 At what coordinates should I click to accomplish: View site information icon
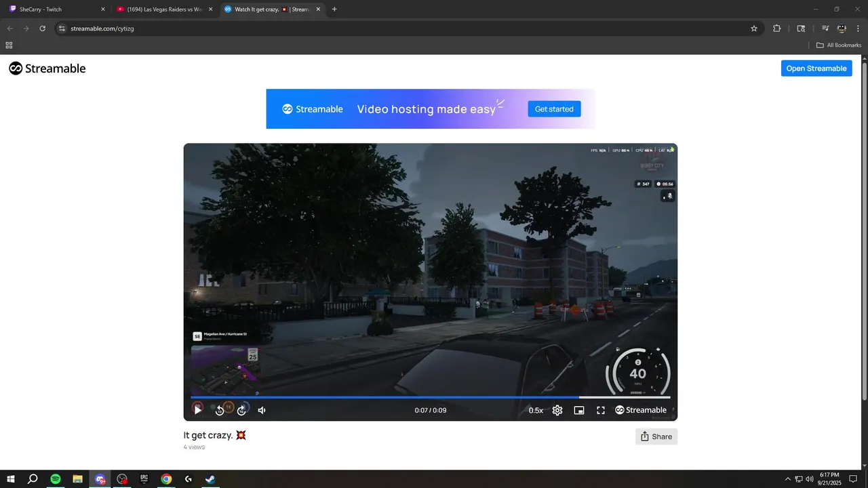point(61,28)
